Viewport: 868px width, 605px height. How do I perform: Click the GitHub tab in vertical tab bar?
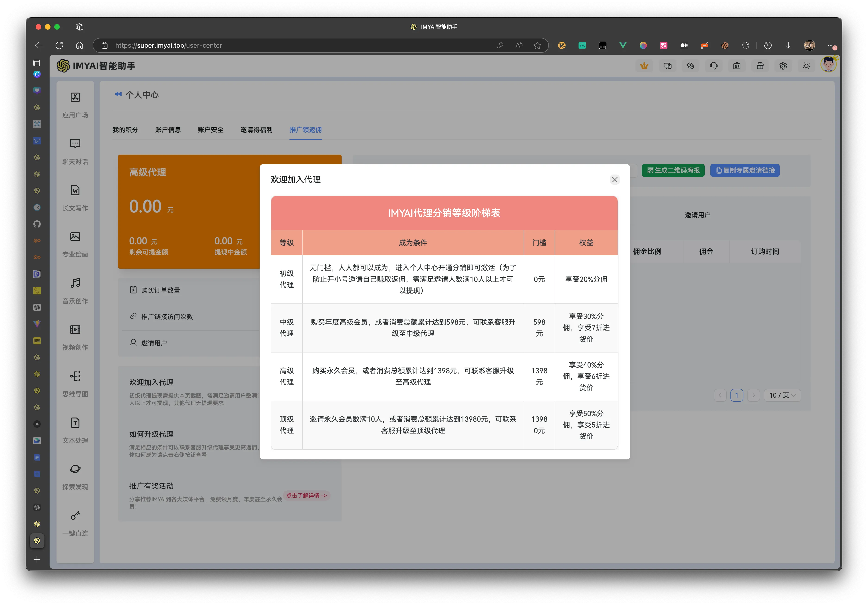coord(37,224)
